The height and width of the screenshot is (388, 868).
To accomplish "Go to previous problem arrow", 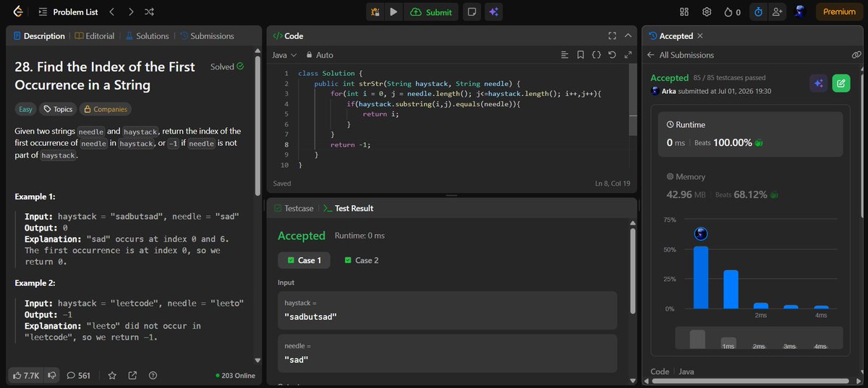I will pos(111,12).
